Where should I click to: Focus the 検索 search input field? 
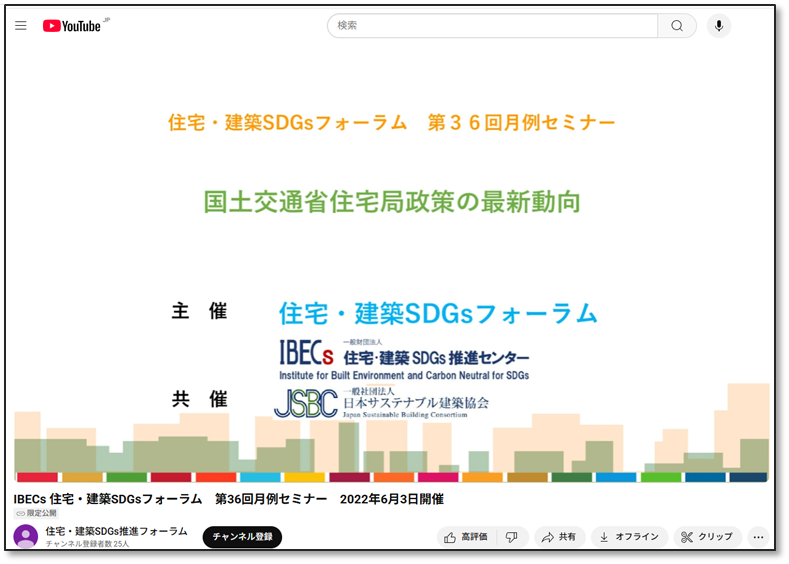[492, 26]
